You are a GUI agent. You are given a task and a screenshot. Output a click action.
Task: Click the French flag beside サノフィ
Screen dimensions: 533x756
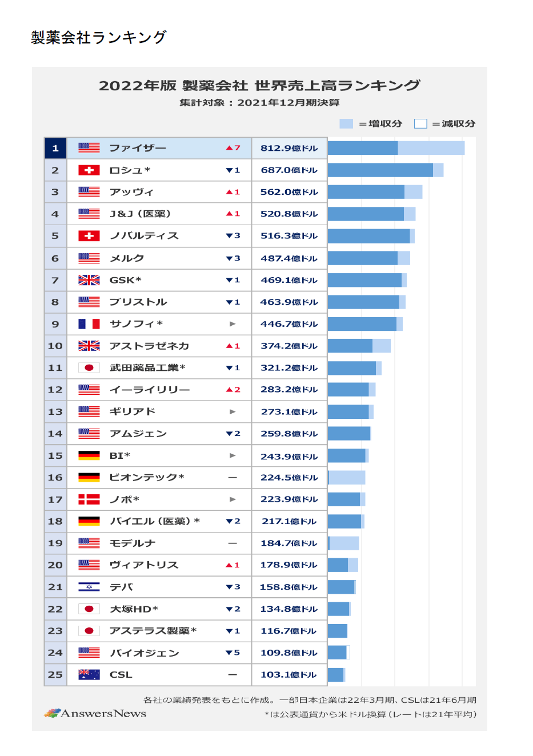[x=89, y=324]
